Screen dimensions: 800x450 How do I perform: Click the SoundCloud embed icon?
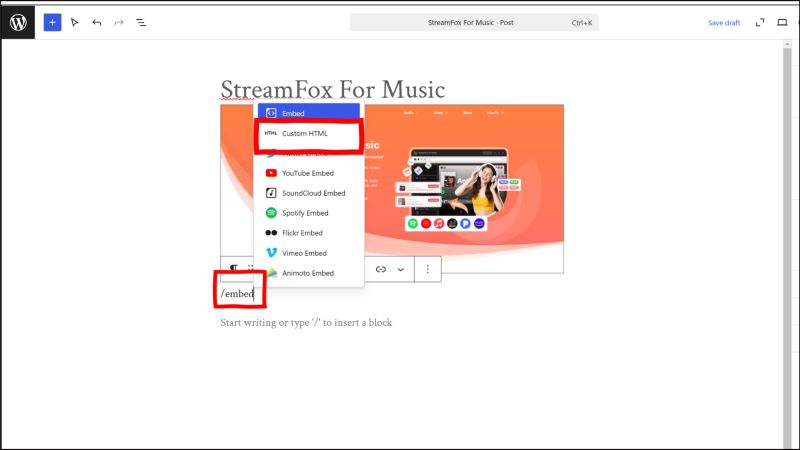[x=271, y=193]
